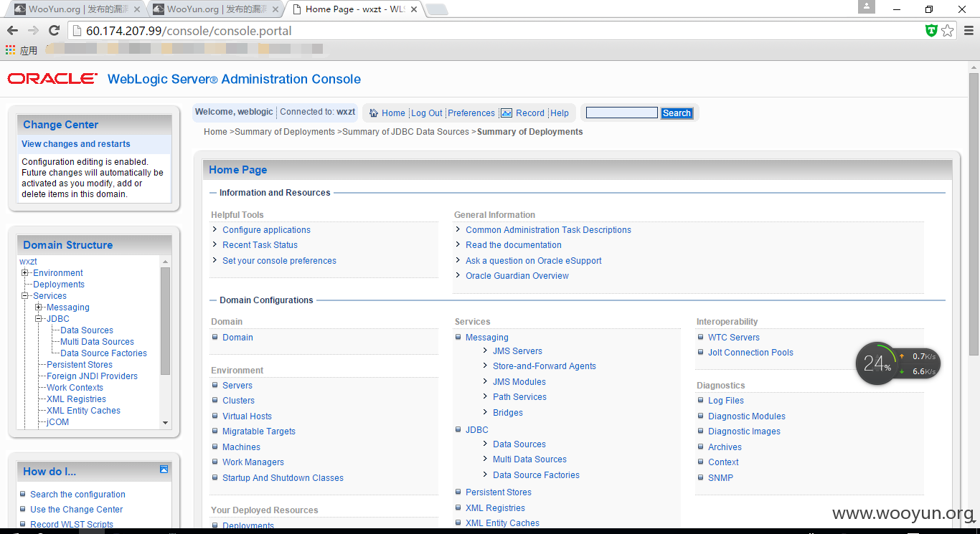
Task: Reload the page with the refresh icon
Action: click(54, 31)
